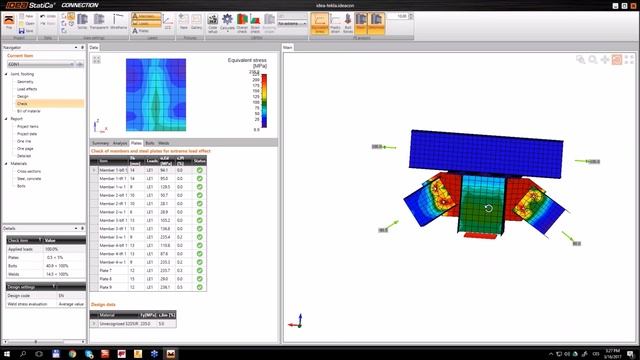The width and height of the screenshot is (640, 360).
Task: Open the Bolts tab
Action: (150, 143)
